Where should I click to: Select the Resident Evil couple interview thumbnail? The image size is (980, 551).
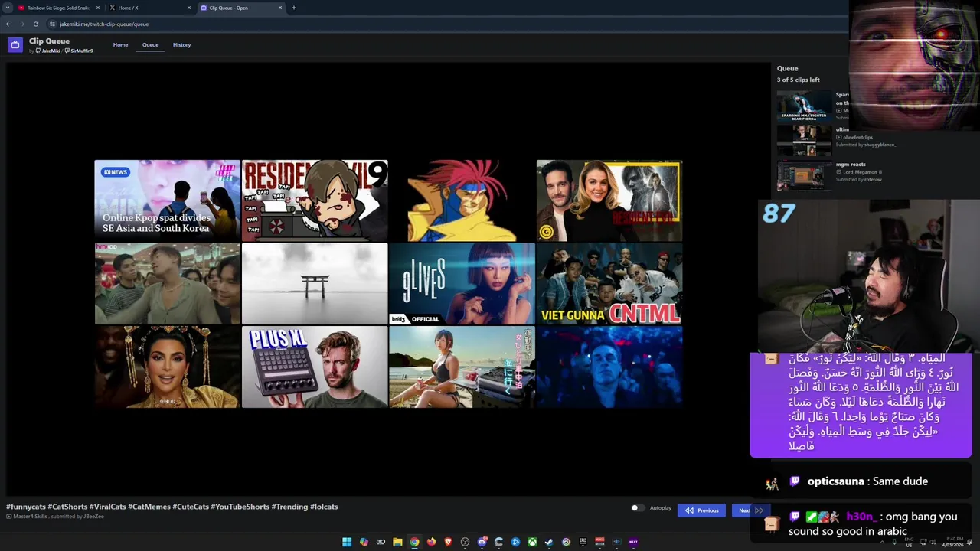pyautogui.click(x=609, y=201)
